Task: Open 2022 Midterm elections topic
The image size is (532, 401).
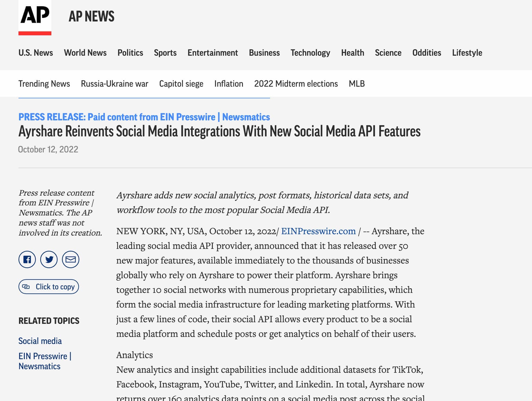Action: pos(296,84)
